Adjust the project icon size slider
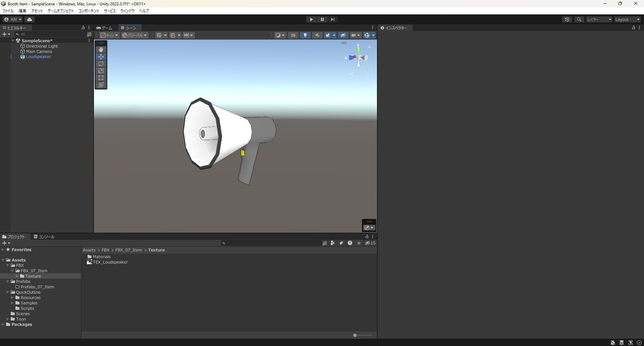The height and width of the screenshot is (346, 644). click(355, 335)
